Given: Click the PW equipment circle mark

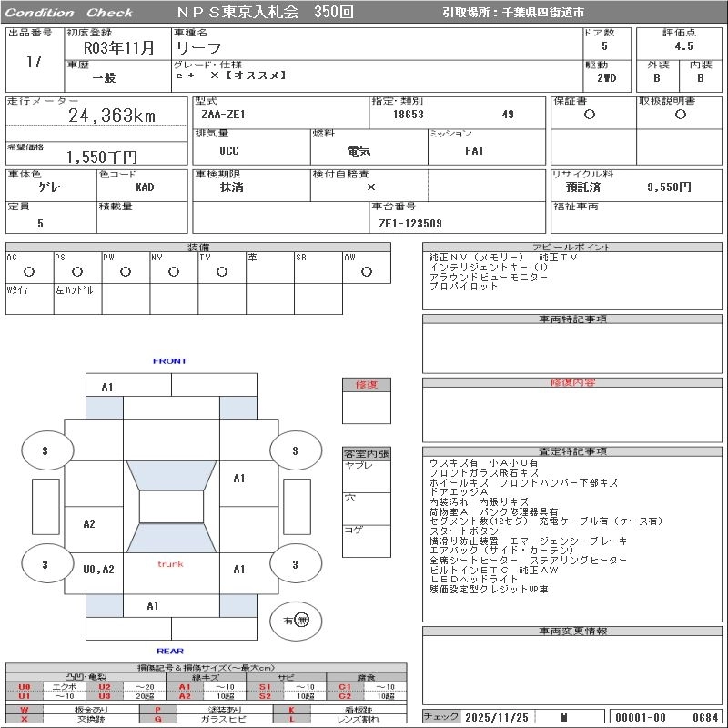Looking at the screenshot, I should (x=126, y=271).
